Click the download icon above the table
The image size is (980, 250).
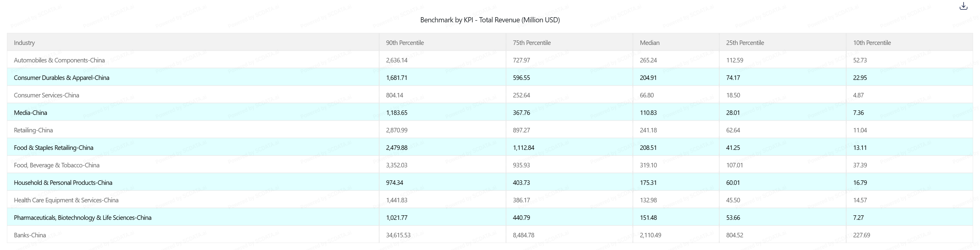click(x=963, y=6)
